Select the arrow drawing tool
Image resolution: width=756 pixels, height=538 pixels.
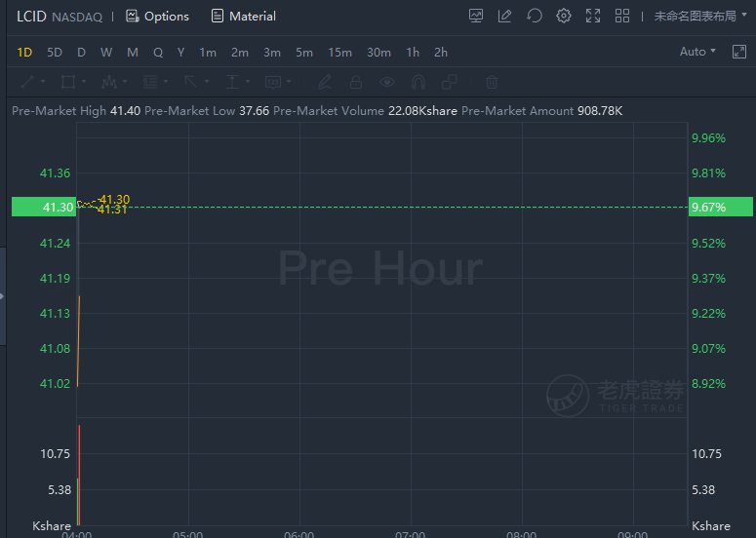(x=191, y=82)
